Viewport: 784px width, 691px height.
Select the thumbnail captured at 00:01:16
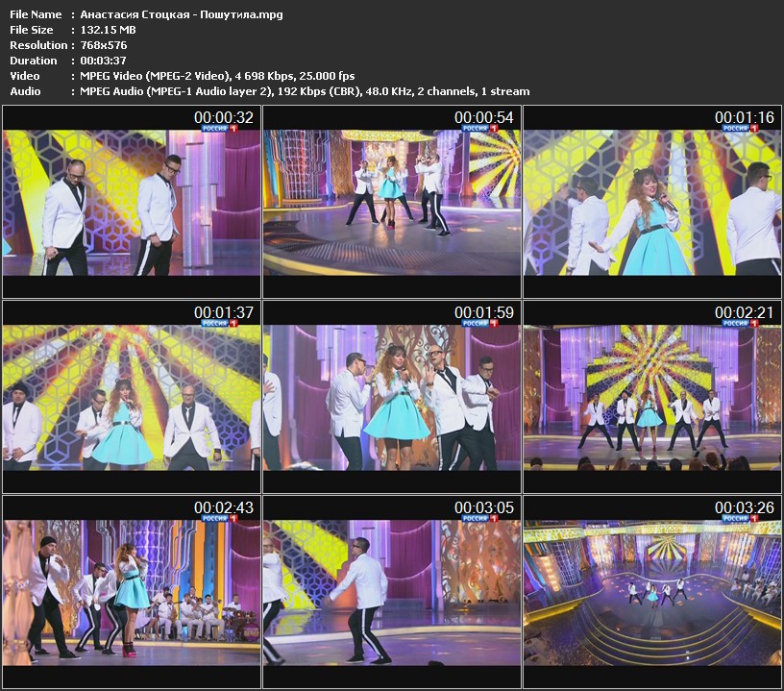652,203
